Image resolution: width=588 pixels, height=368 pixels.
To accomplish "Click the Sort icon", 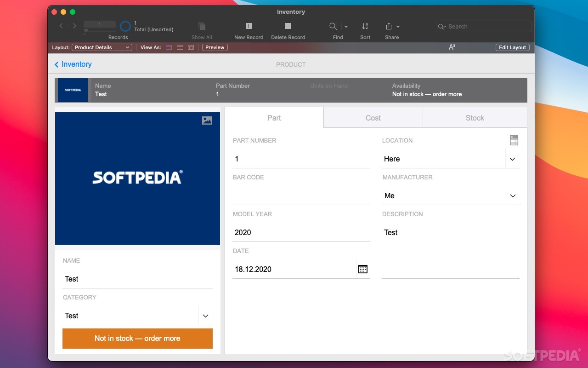I will coord(365,26).
